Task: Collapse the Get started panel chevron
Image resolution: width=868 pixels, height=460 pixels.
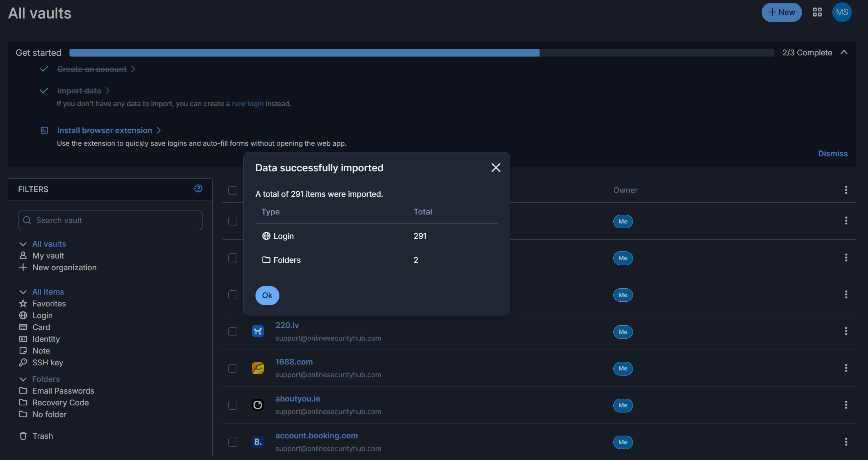Action: click(844, 52)
